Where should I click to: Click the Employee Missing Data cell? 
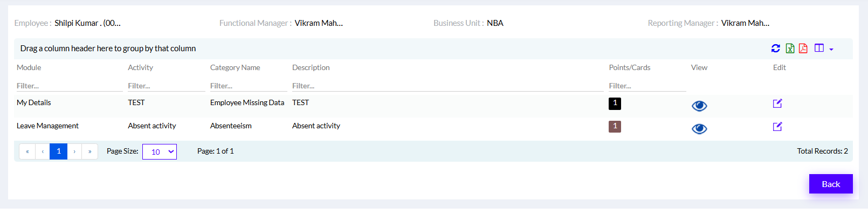(247, 102)
